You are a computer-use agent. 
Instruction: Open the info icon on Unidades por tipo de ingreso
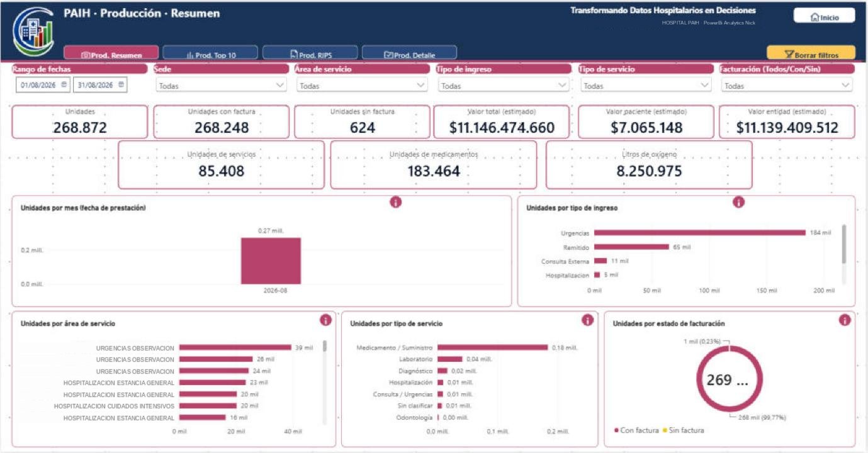[x=738, y=202]
